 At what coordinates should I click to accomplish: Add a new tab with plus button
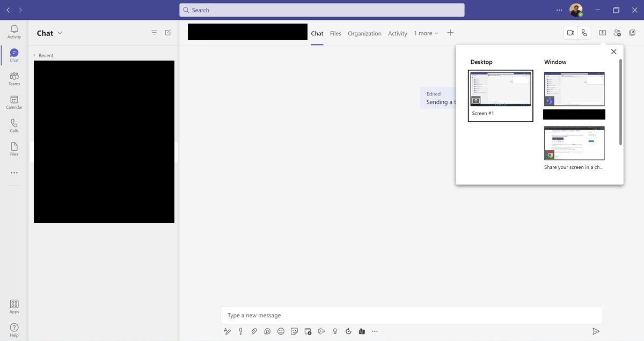click(x=450, y=33)
